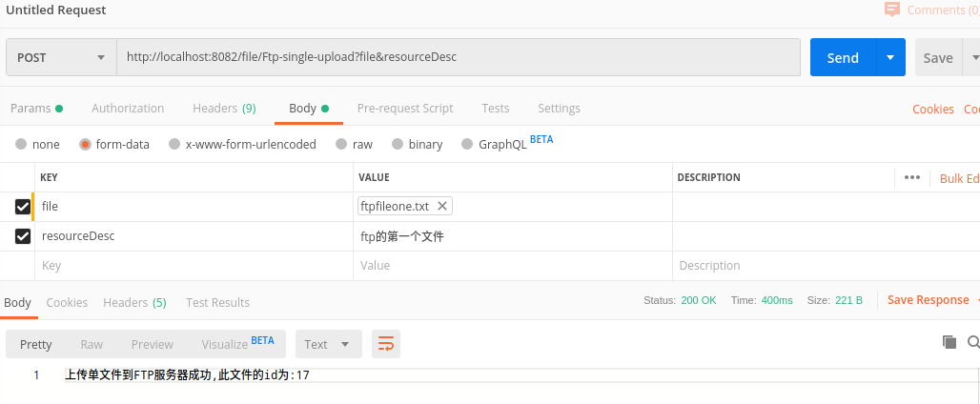
Task: Open the Comments icon at top right
Action: 892,10
